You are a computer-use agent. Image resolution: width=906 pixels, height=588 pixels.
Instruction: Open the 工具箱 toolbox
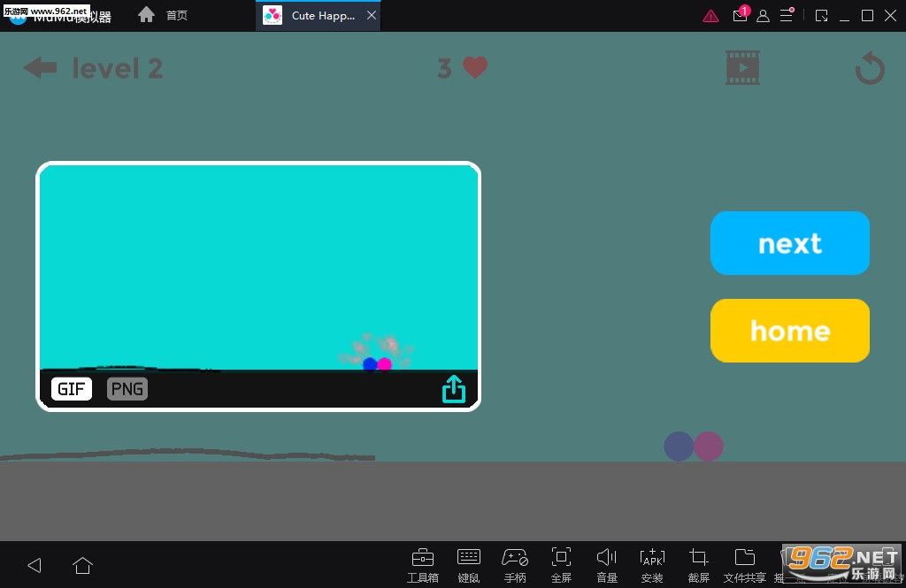[x=423, y=564]
